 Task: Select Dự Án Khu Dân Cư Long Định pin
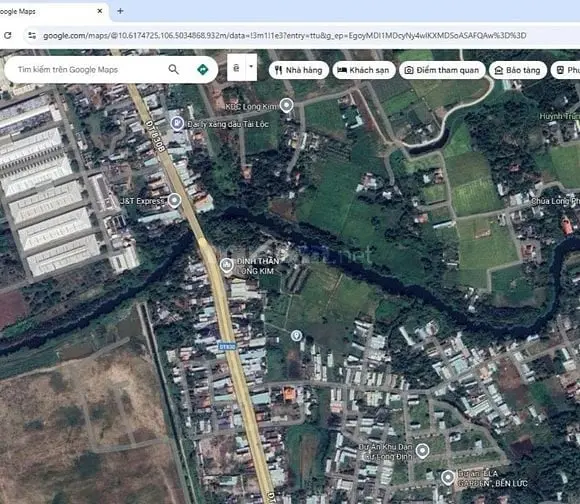click(x=422, y=451)
